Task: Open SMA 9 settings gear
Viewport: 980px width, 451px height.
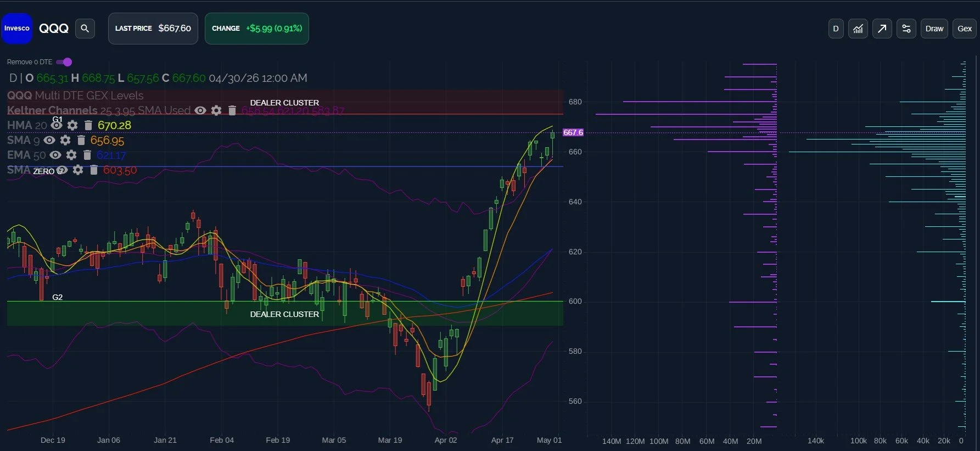Action: 65,140
